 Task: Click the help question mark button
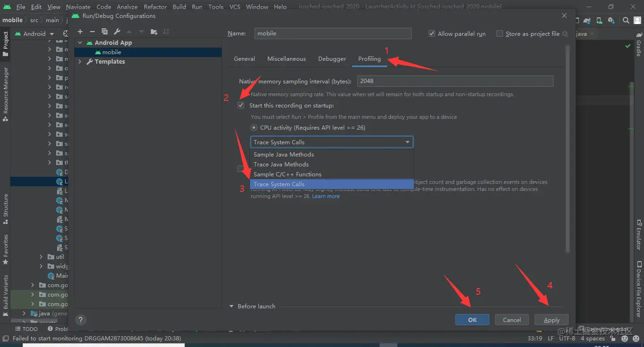(81, 320)
